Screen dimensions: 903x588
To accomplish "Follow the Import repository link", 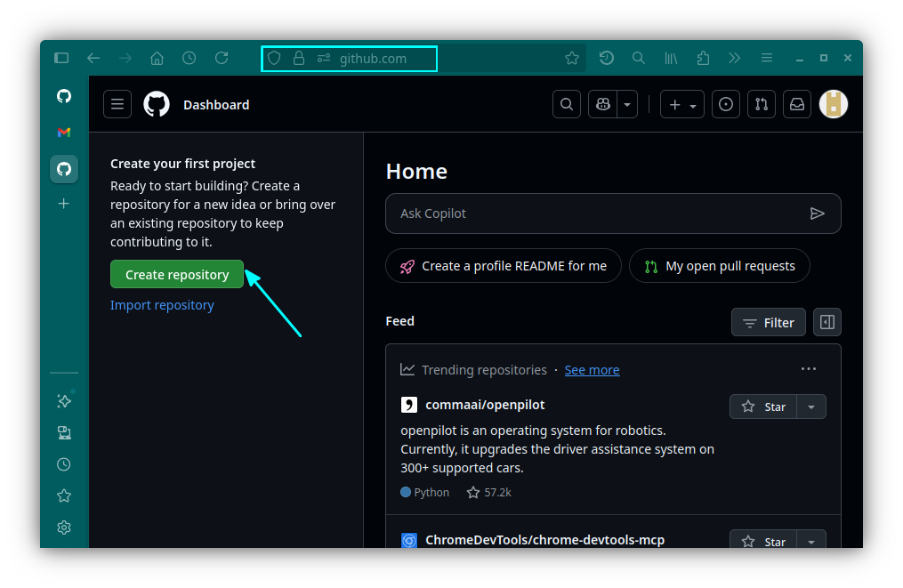I will tap(162, 304).
